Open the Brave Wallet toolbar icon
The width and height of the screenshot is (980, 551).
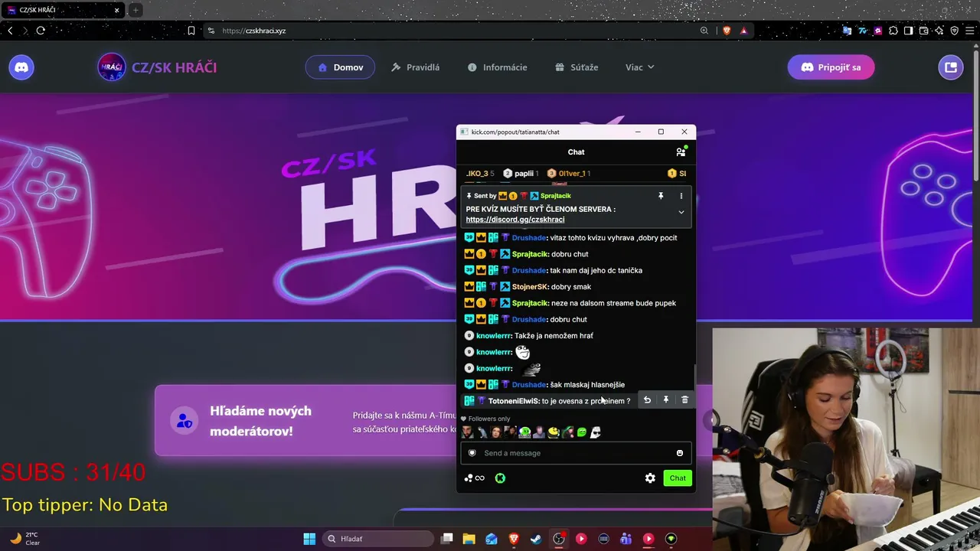[924, 31]
